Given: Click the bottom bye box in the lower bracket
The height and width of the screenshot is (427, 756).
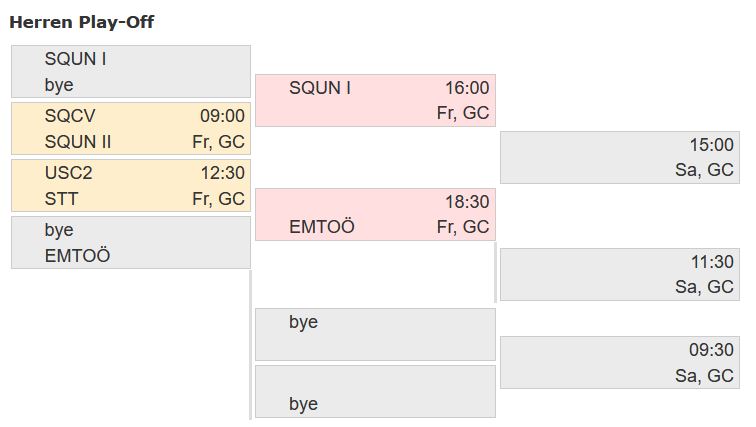Looking at the screenshot, I should [375, 392].
